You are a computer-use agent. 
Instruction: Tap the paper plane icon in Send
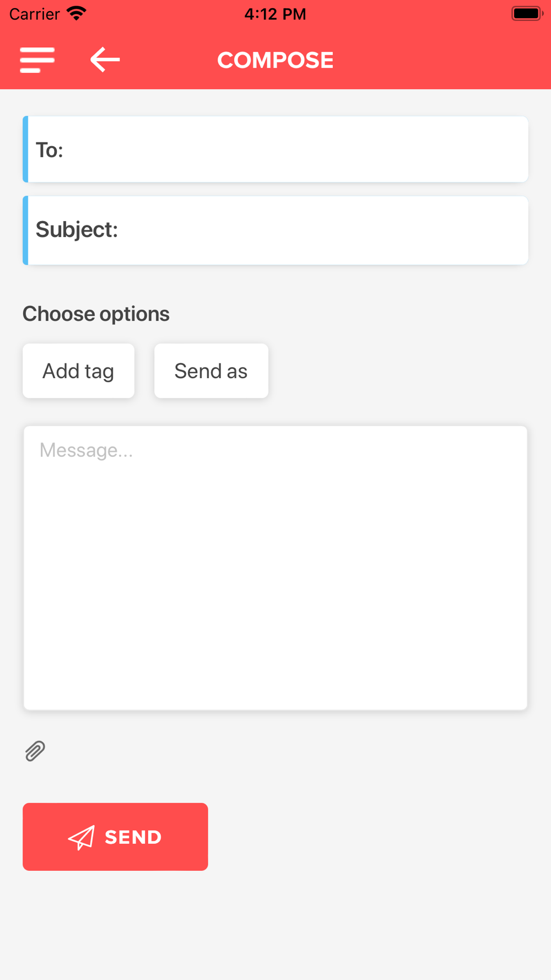[82, 838]
